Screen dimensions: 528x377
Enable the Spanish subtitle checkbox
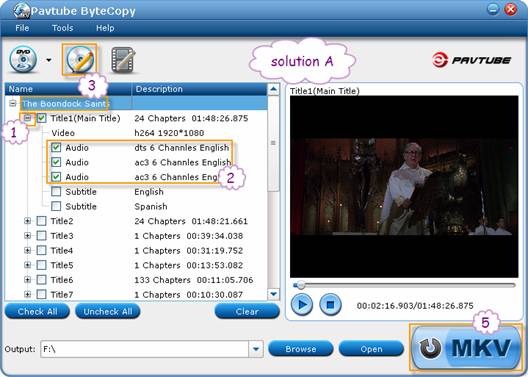[56, 206]
